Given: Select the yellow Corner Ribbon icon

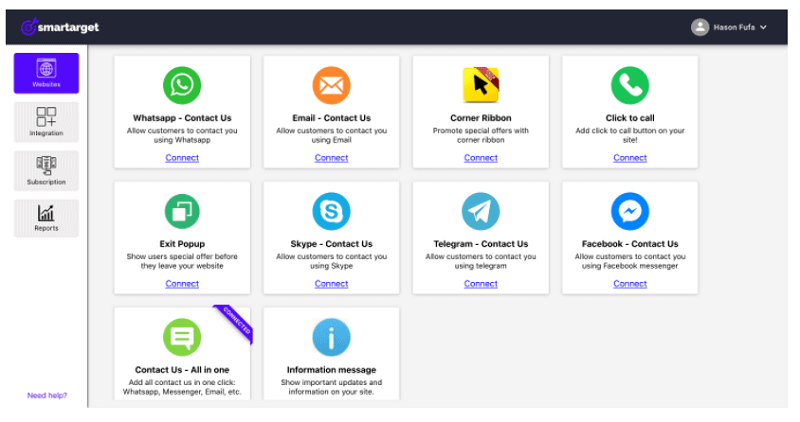Looking at the screenshot, I should 480,85.
